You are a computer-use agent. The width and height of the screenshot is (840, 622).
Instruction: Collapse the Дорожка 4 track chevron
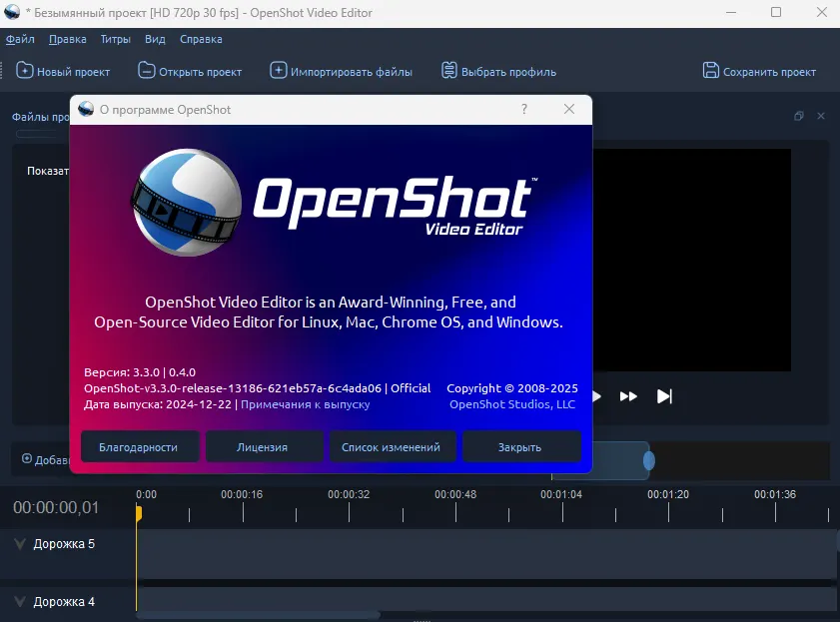click(19, 601)
